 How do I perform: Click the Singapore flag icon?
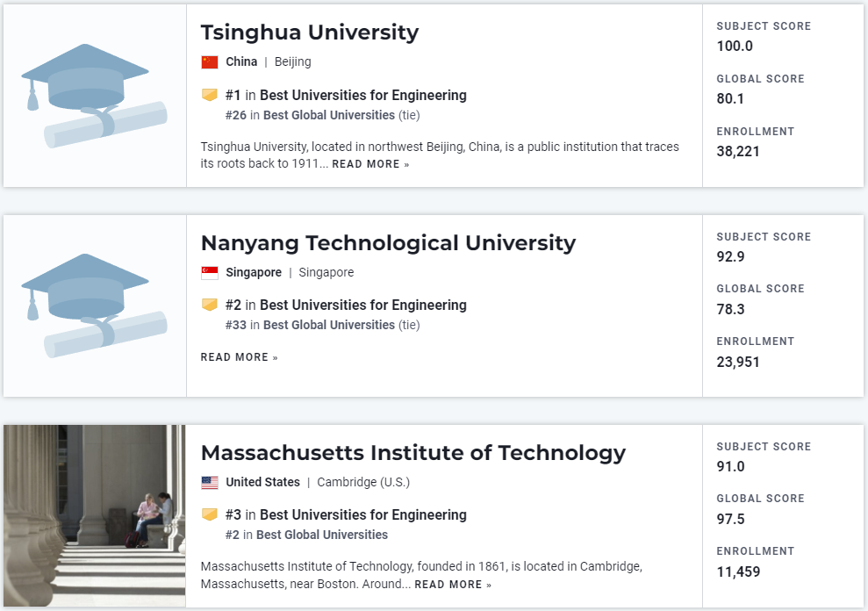click(x=209, y=272)
